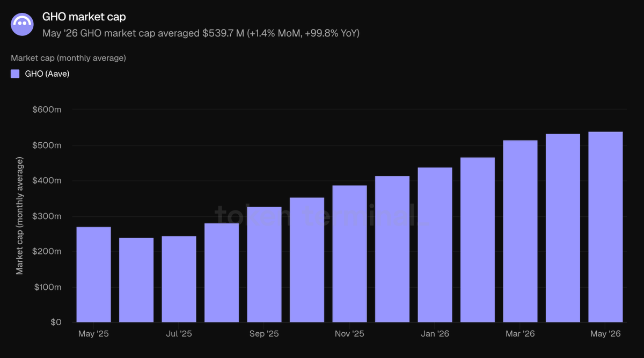Viewport: 644px width, 358px height.
Task: Click the $200m y-axis label
Action: pyautogui.click(x=47, y=252)
